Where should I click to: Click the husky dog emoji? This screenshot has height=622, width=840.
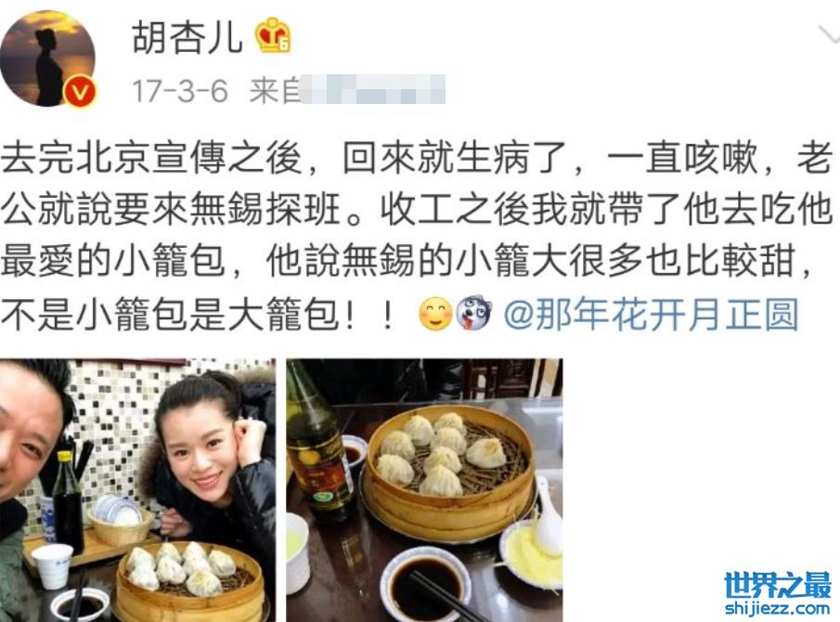pyautogui.click(x=474, y=313)
